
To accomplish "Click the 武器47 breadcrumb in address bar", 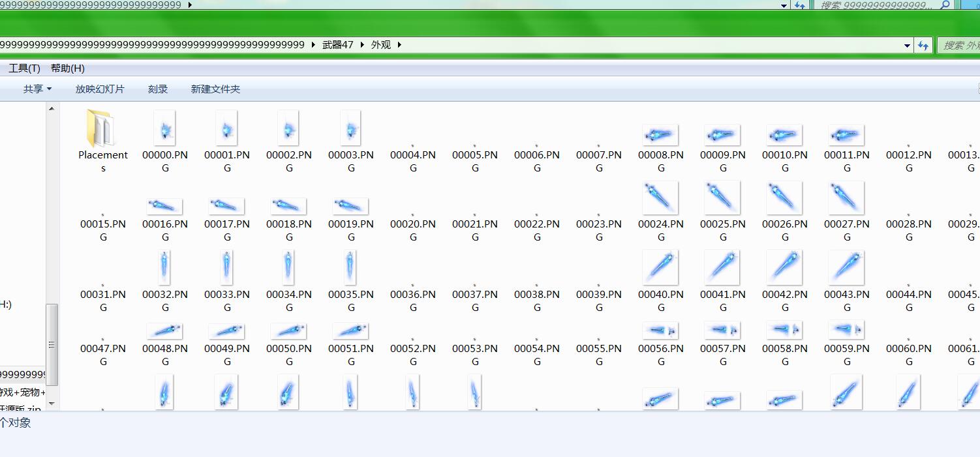I will [337, 45].
